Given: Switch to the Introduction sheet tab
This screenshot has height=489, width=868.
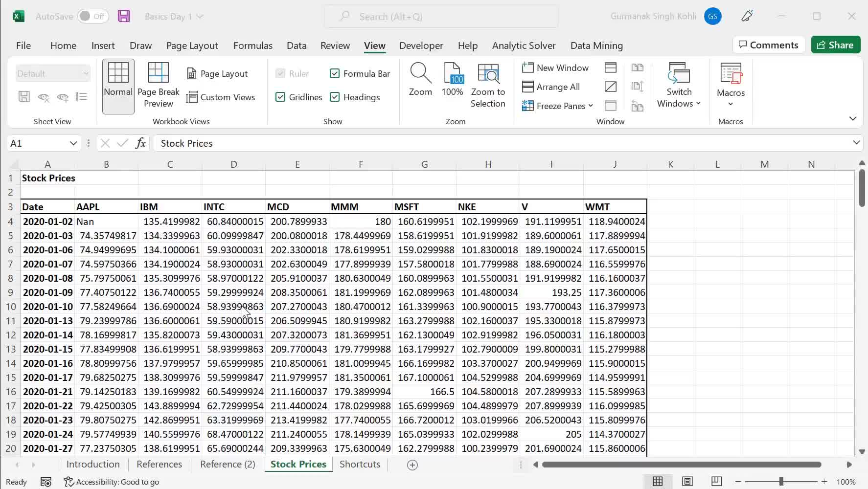Looking at the screenshot, I should click(x=93, y=464).
